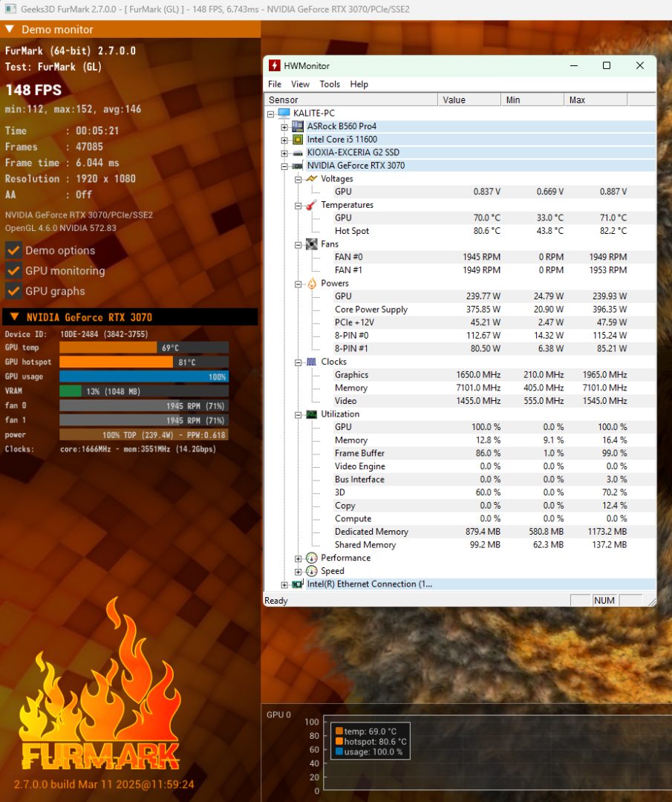Click the NUM status bar indicator
The width and height of the screenshot is (672, 802).
coord(604,601)
